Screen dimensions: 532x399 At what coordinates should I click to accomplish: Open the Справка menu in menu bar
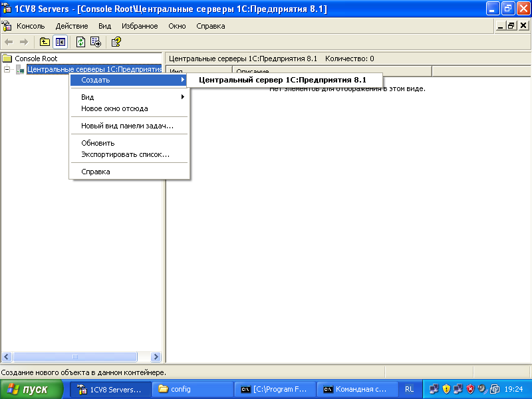[210, 26]
